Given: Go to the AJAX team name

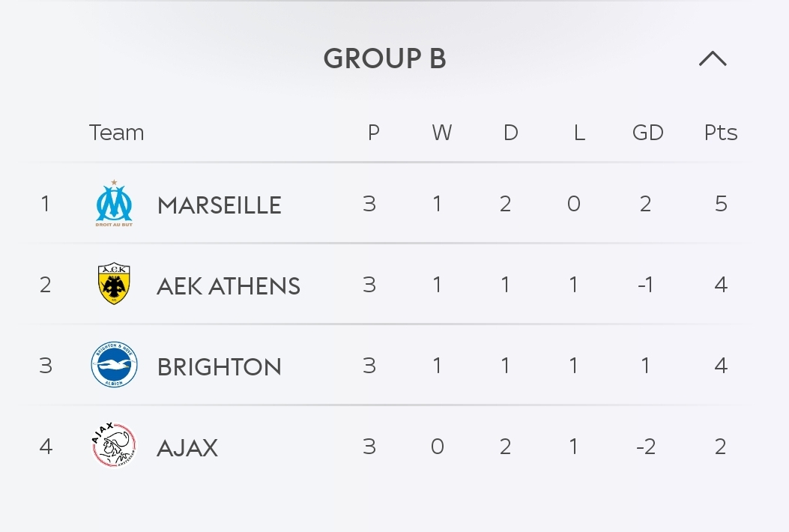Looking at the screenshot, I should (187, 447).
